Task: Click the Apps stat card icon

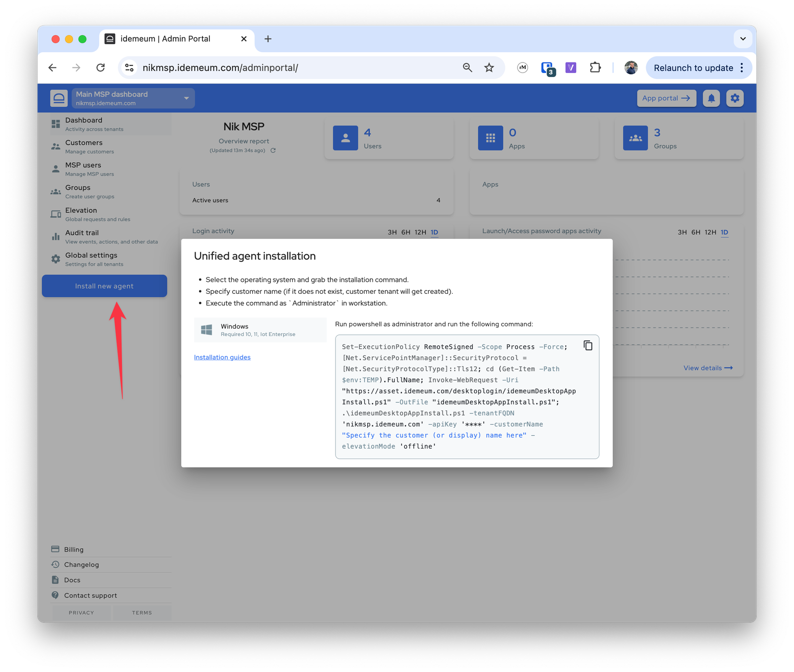Action: (490, 138)
